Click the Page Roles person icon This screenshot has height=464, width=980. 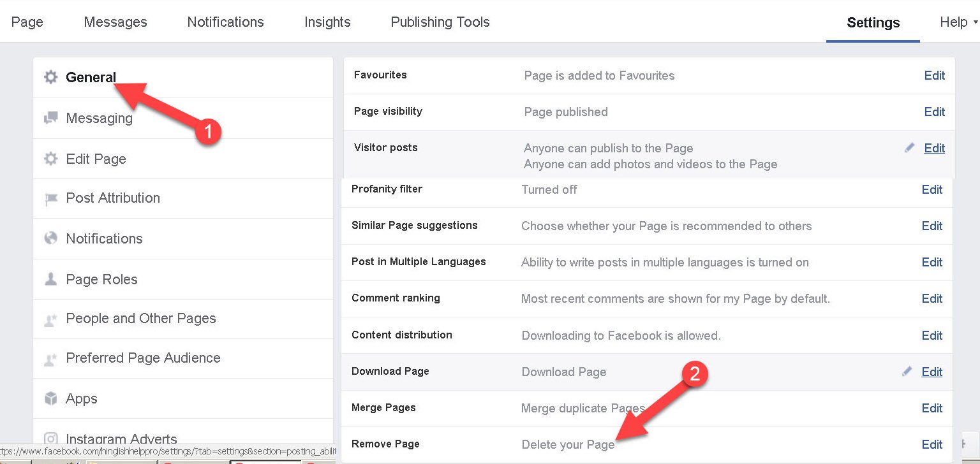(50, 279)
